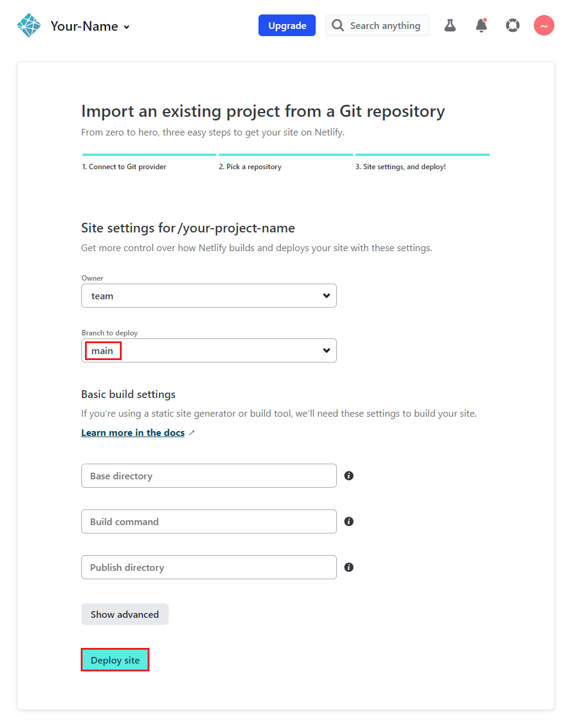Open the Owner dropdown

(209, 296)
